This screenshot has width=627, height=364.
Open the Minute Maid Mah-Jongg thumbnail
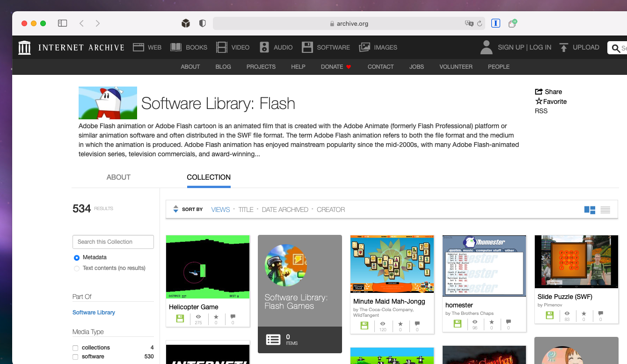392,264
